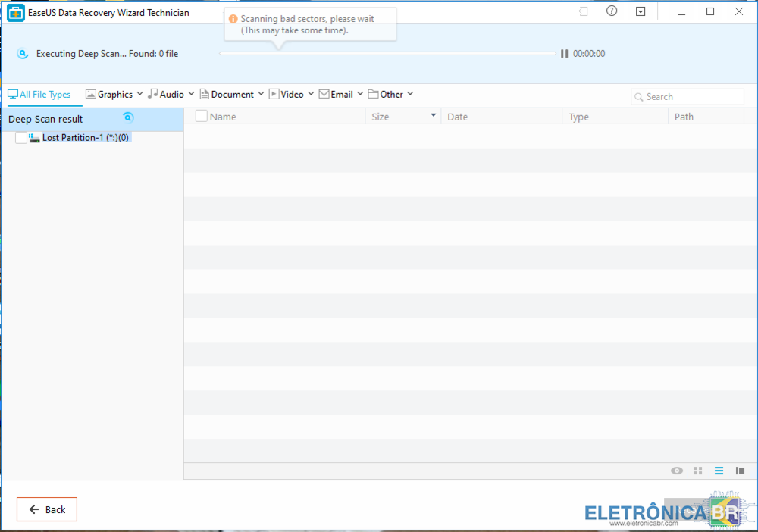Viewport: 758px width, 532px height.
Task: Sort files by the Size column
Action: tap(402, 117)
